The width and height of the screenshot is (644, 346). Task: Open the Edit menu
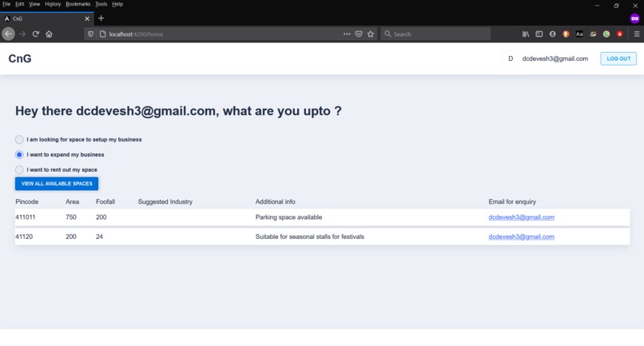pyautogui.click(x=20, y=4)
